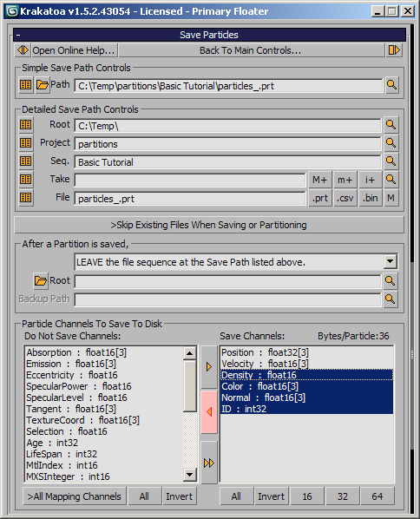420x519 pixels.
Task: Click the folder icon beside the partition Root field
Action: [41, 281]
